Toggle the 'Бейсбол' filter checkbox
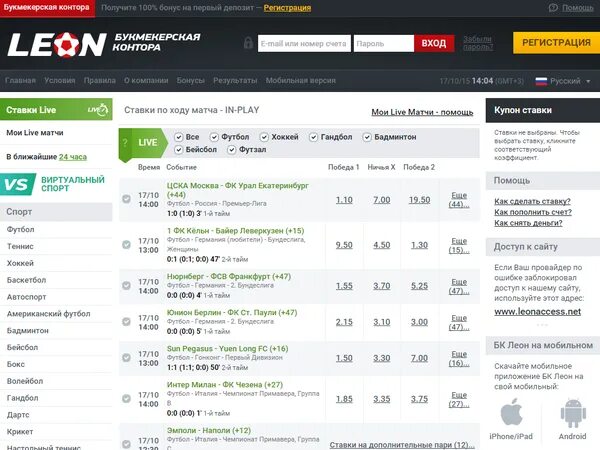This screenshot has width=600, height=450. (178, 150)
